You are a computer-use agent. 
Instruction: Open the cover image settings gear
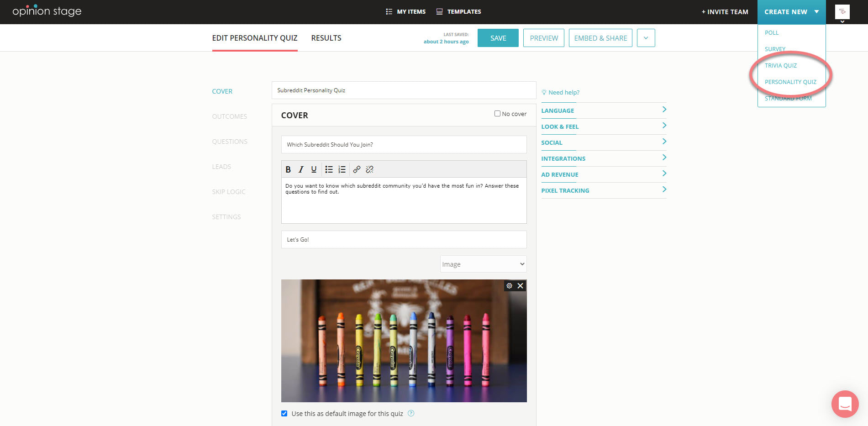point(510,286)
